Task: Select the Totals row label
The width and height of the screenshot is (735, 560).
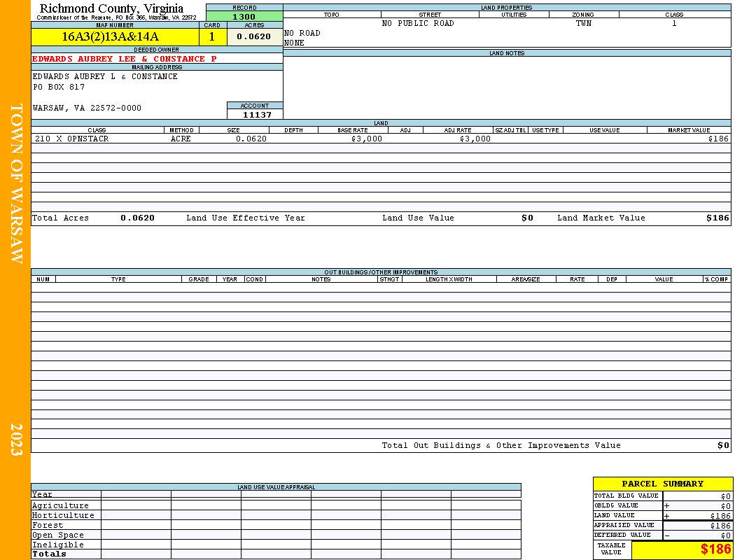Action: 49,554
